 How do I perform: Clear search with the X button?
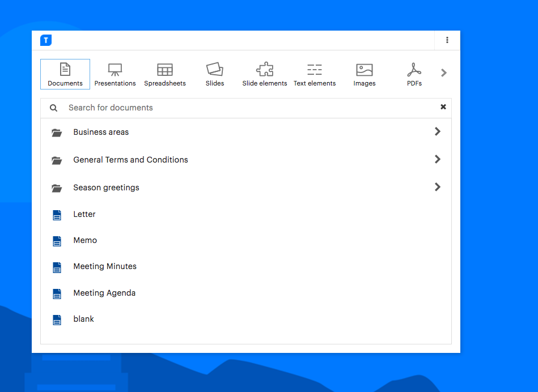click(443, 107)
